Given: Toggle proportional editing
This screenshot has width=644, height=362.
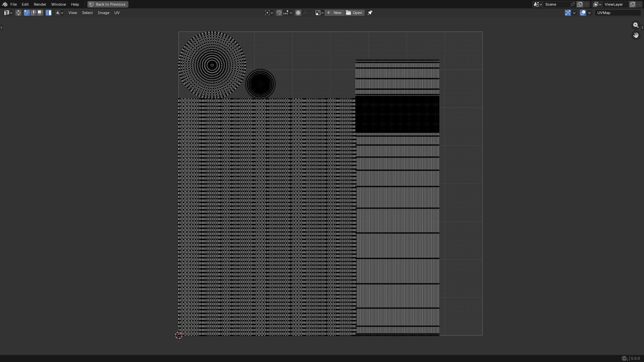Looking at the screenshot, I should click(298, 13).
